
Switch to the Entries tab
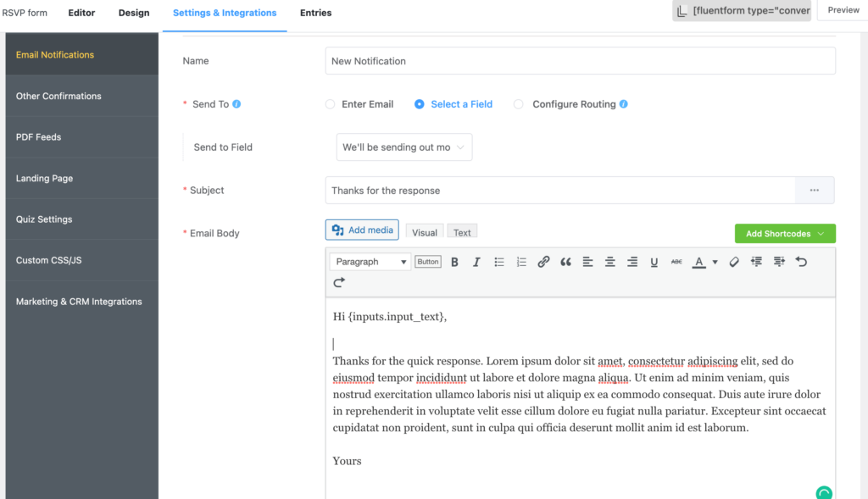click(315, 13)
